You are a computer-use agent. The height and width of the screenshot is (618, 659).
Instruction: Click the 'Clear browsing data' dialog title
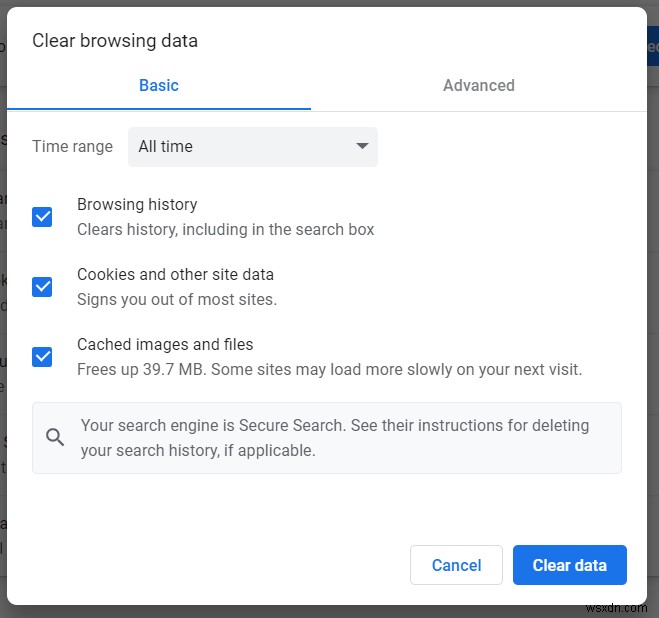tap(115, 41)
